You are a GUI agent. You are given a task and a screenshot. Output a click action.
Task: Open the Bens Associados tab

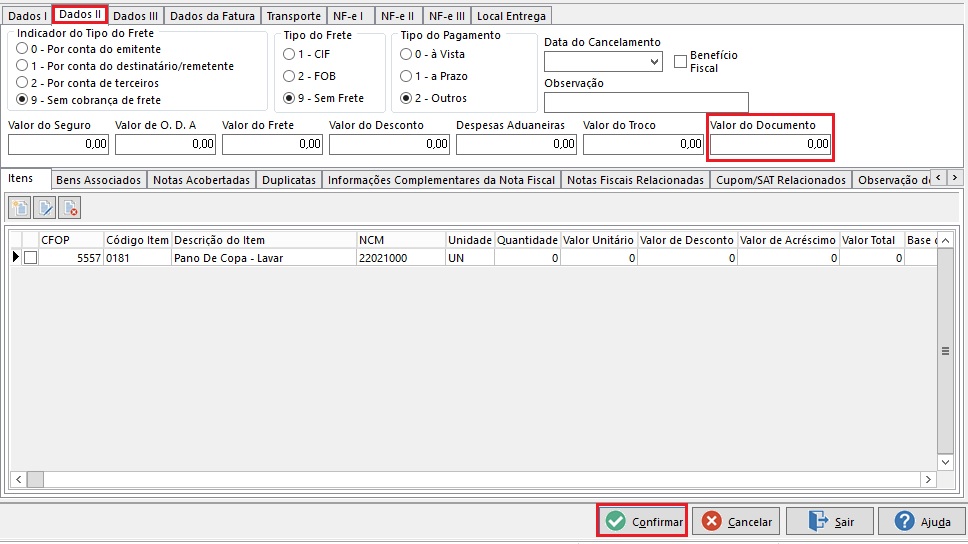[x=98, y=180]
